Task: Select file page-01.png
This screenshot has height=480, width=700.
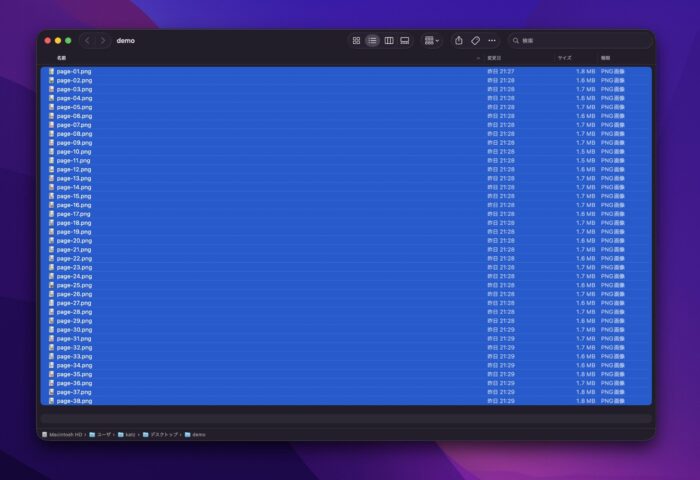Action: tap(74, 72)
